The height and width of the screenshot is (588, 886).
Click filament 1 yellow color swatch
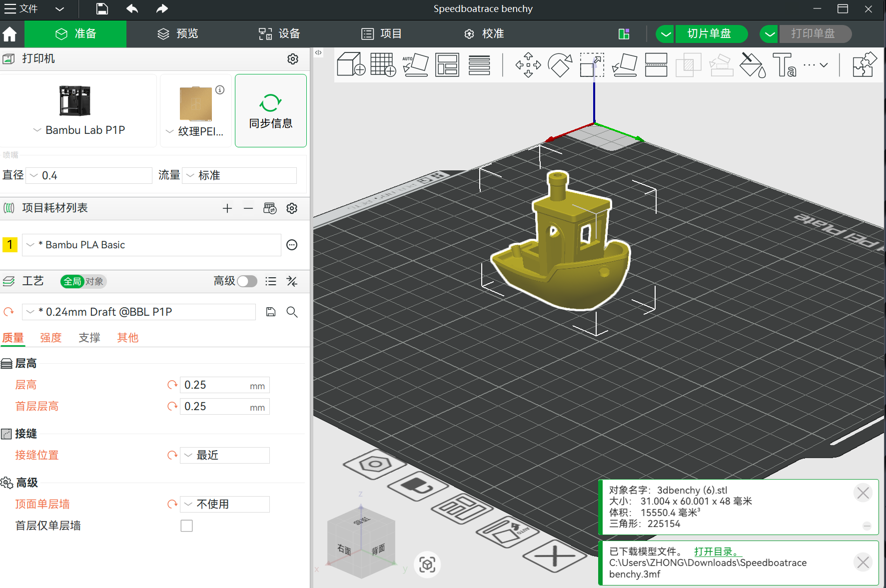click(10, 245)
